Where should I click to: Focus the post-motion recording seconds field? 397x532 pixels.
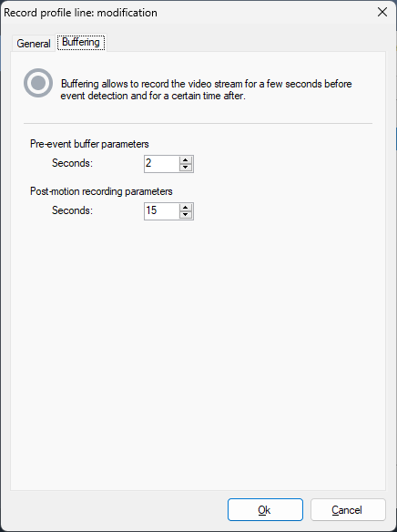161,211
